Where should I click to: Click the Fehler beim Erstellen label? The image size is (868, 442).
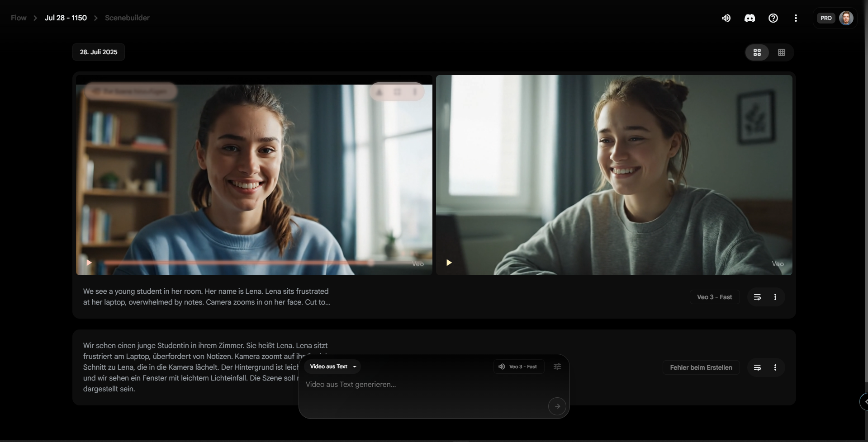[x=701, y=367]
